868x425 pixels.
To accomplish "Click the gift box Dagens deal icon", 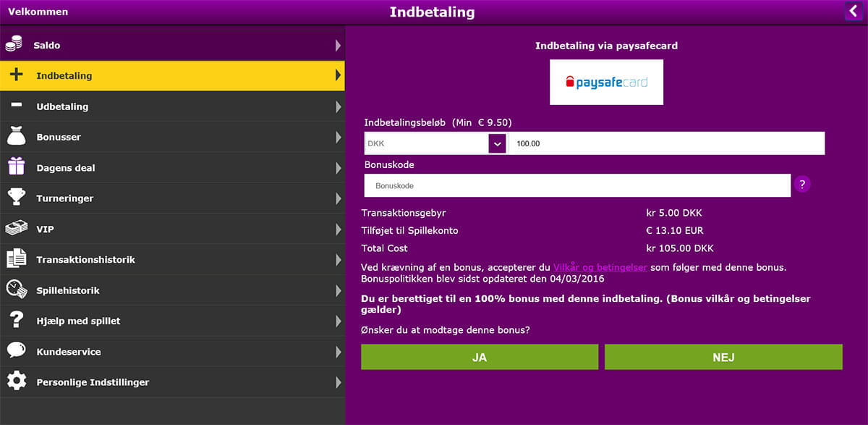I will click(16, 167).
